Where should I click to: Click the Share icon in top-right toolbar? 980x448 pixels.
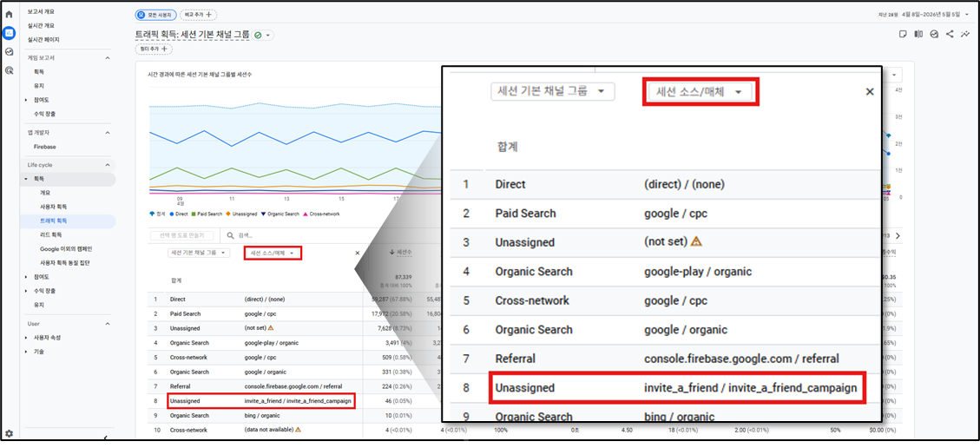pos(950,35)
